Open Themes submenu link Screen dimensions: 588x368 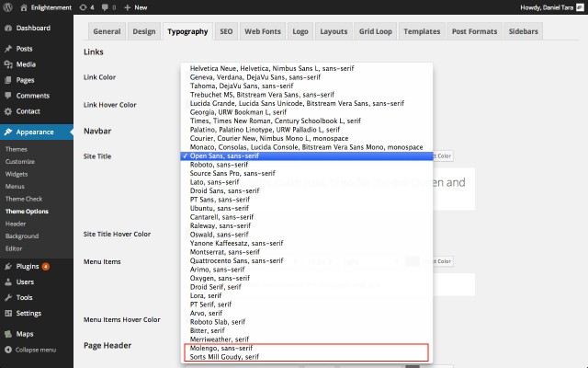[x=17, y=149]
